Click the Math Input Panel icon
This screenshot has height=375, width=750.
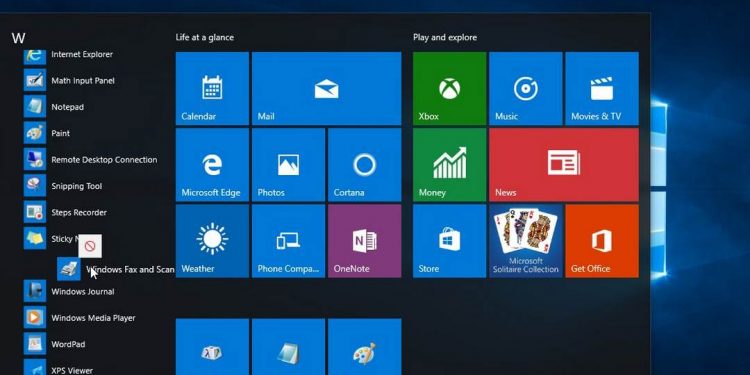click(35, 80)
